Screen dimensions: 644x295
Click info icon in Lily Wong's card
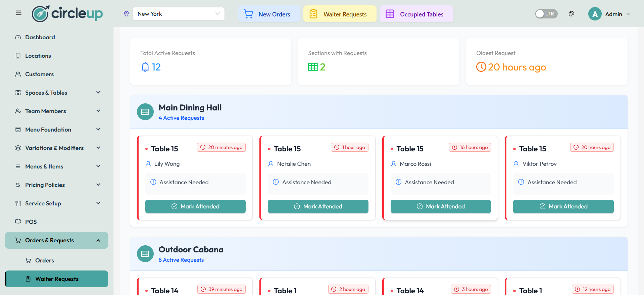(x=153, y=182)
